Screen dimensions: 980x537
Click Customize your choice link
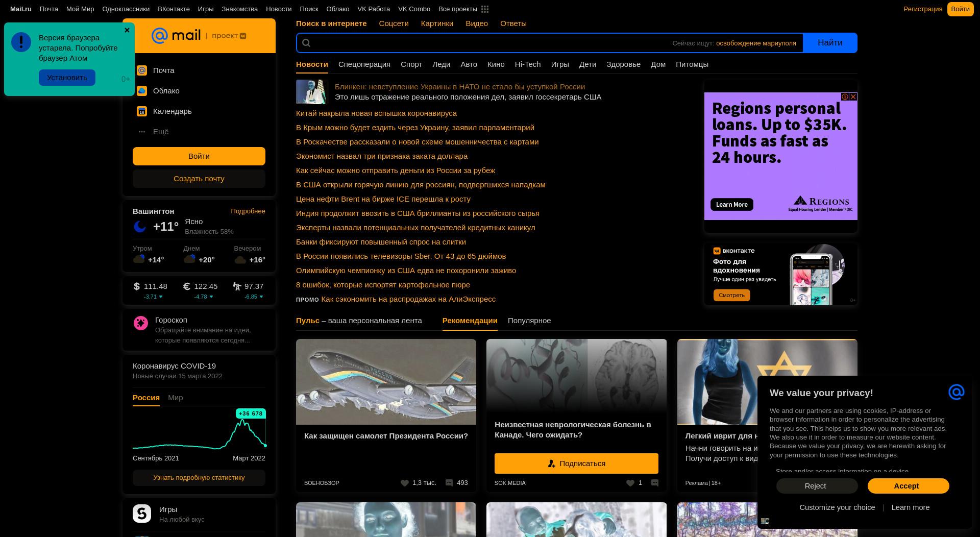[837, 507]
